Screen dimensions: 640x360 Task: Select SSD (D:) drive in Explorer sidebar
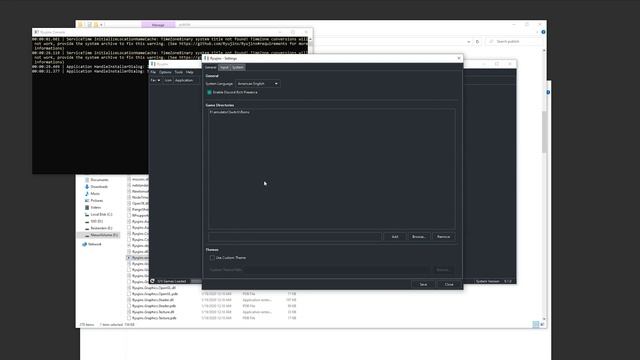coord(97,222)
